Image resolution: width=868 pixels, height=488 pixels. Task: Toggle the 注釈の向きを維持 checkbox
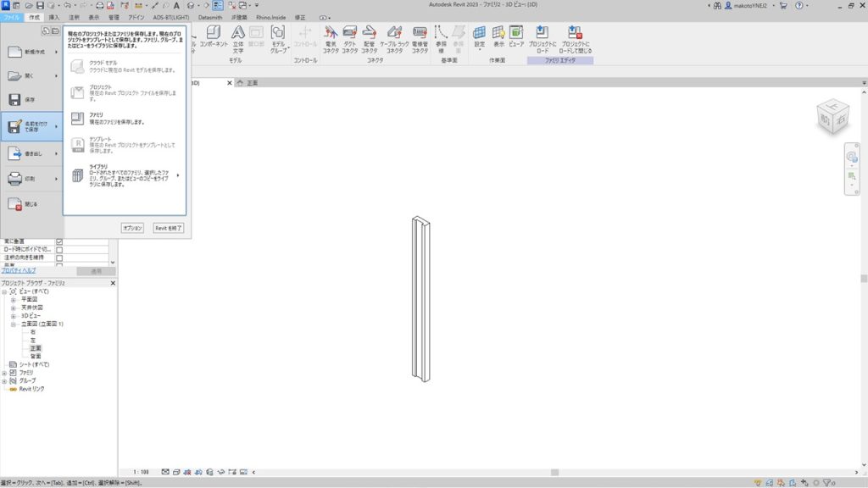(x=59, y=258)
